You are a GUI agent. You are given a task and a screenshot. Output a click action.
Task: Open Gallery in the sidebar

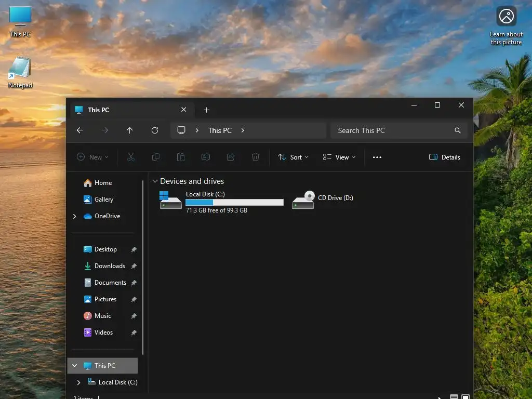point(104,199)
